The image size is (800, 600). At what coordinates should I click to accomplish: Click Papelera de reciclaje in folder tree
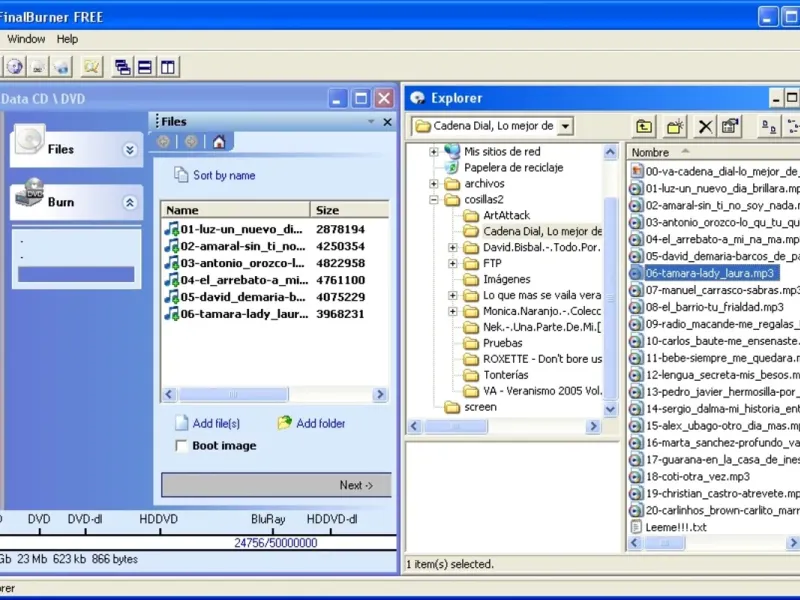click(513, 167)
